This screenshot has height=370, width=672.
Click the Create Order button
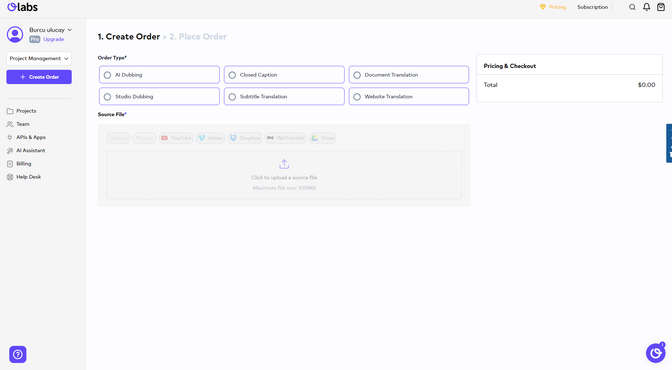coord(39,77)
